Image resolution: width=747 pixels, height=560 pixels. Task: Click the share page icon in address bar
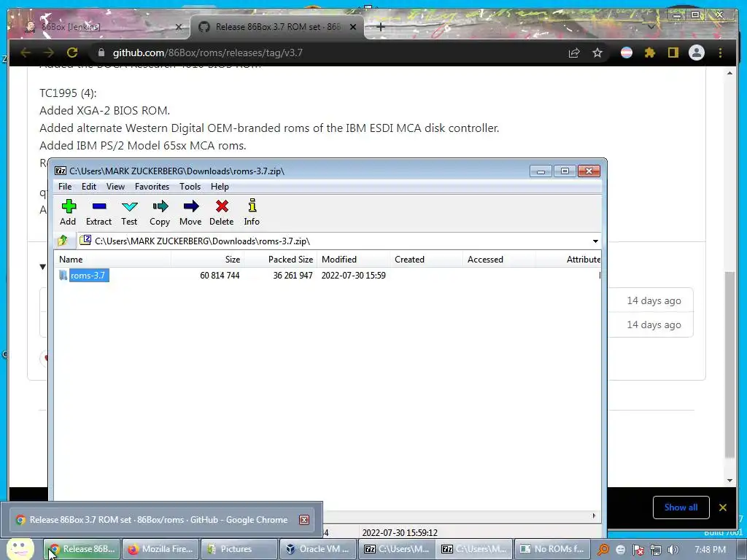click(574, 52)
